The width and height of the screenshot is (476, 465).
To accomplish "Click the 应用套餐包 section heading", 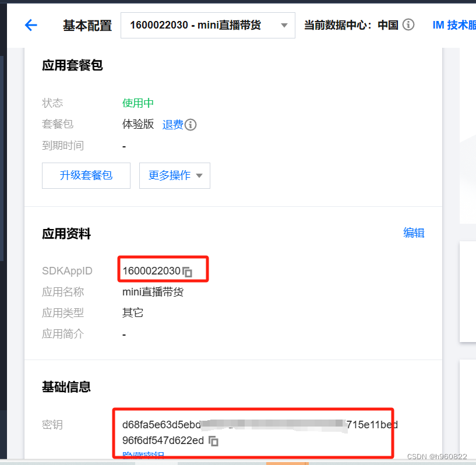I will [72, 65].
